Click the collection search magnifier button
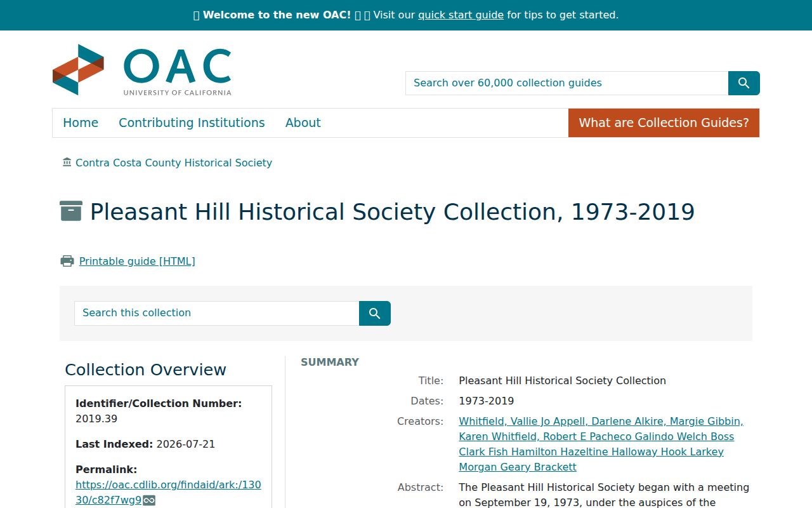 point(375,313)
